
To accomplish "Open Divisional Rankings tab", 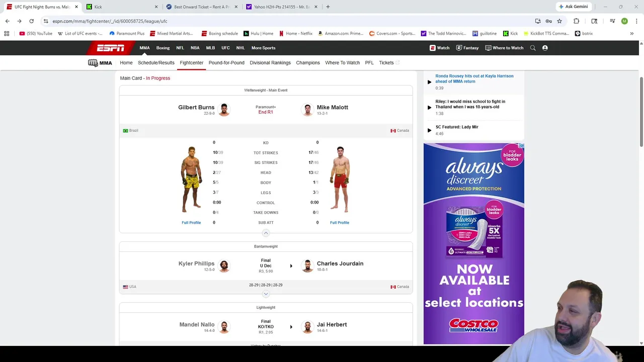I will (x=270, y=63).
